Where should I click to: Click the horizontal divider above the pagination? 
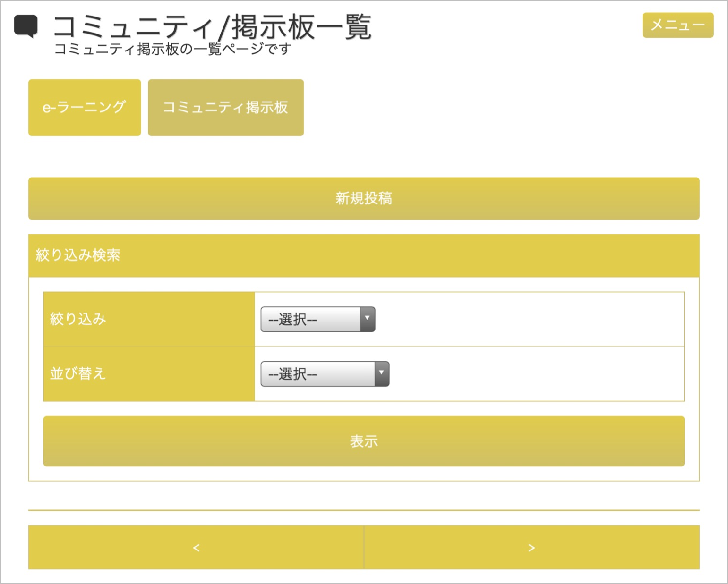coord(364,510)
